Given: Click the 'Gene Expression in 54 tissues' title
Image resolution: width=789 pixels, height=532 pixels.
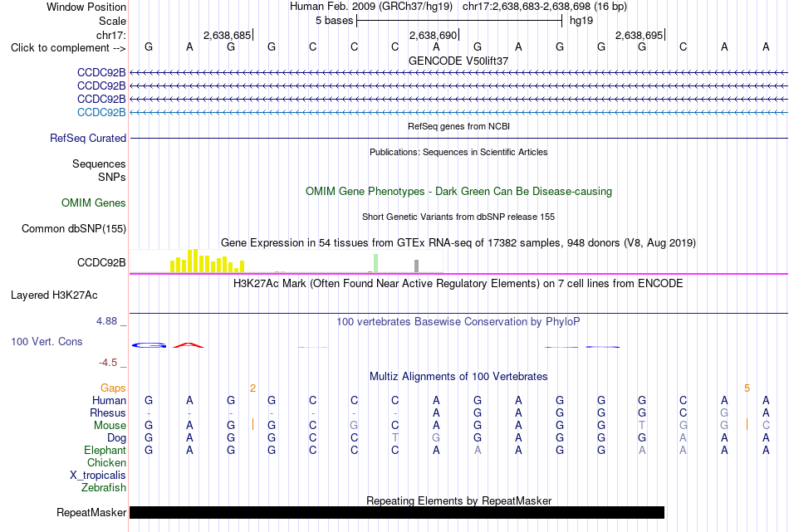Looking at the screenshot, I should (458, 243).
